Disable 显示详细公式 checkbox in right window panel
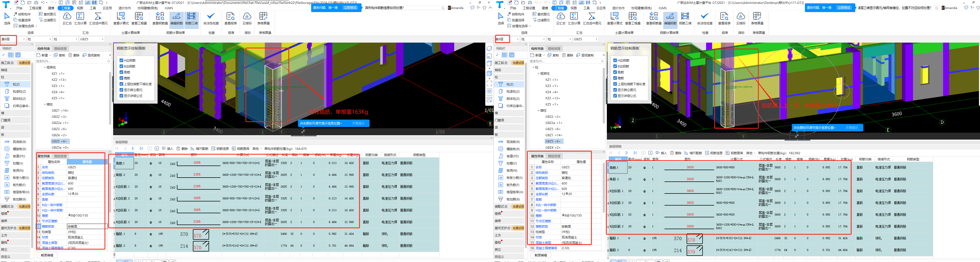980x262 pixels. tap(615, 96)
